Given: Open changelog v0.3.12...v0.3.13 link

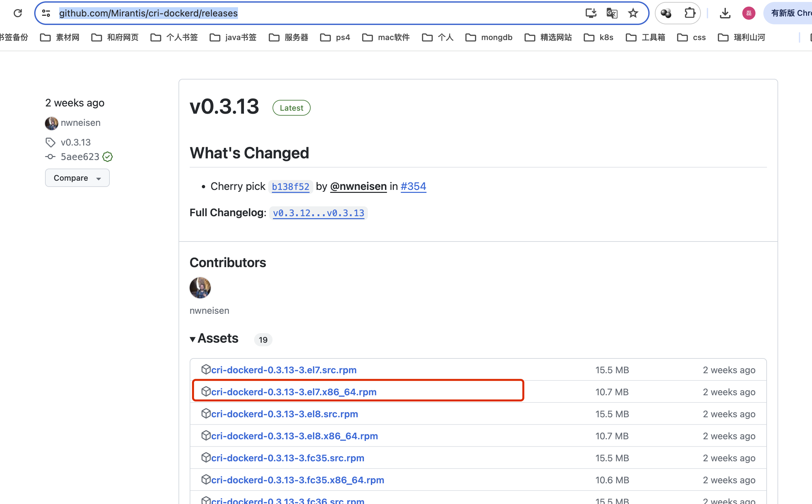Looking at the screenshot, I should 319,213.
